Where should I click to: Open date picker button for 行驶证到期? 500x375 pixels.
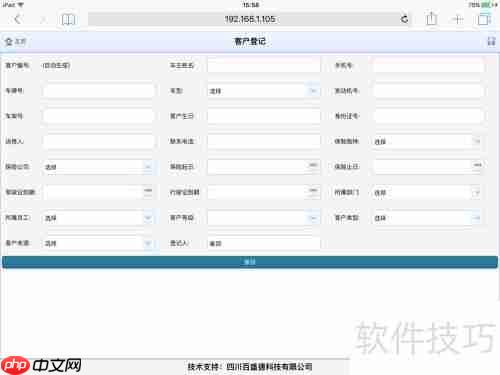(x=313, y=191)
